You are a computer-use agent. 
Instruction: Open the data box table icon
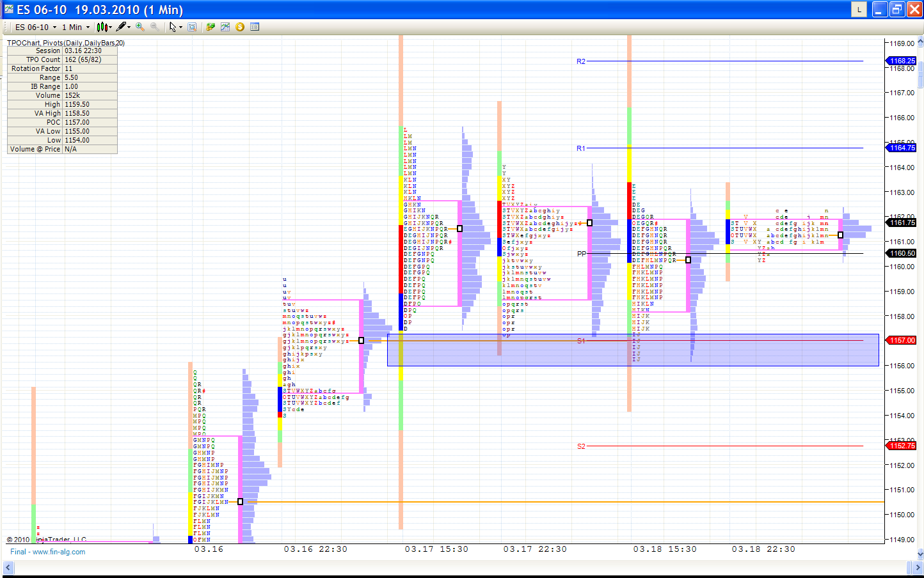255,27
